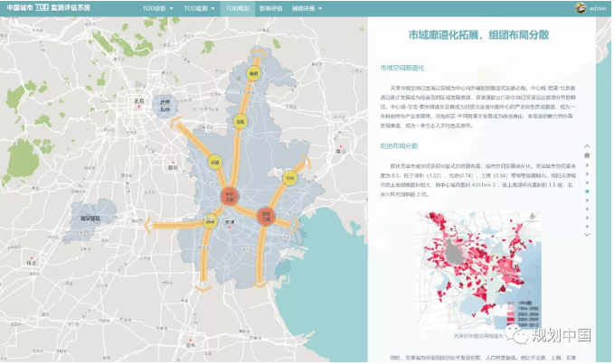
Task: Select the 影响评估 menu item
Action: 270,7
